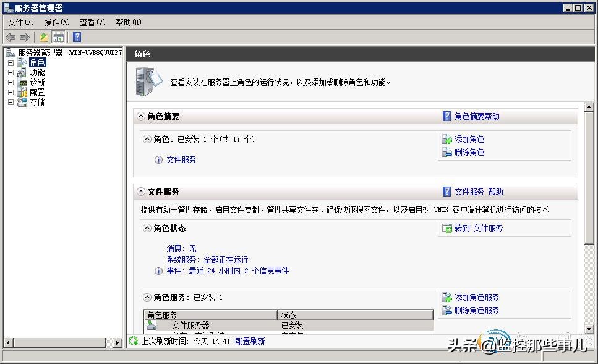Expand the 存储 tree node
The image size is (598, 364).
[10, 102]
